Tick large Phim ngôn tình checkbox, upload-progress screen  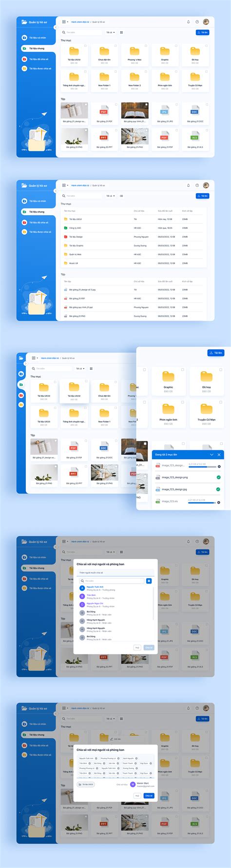point(183,403)
